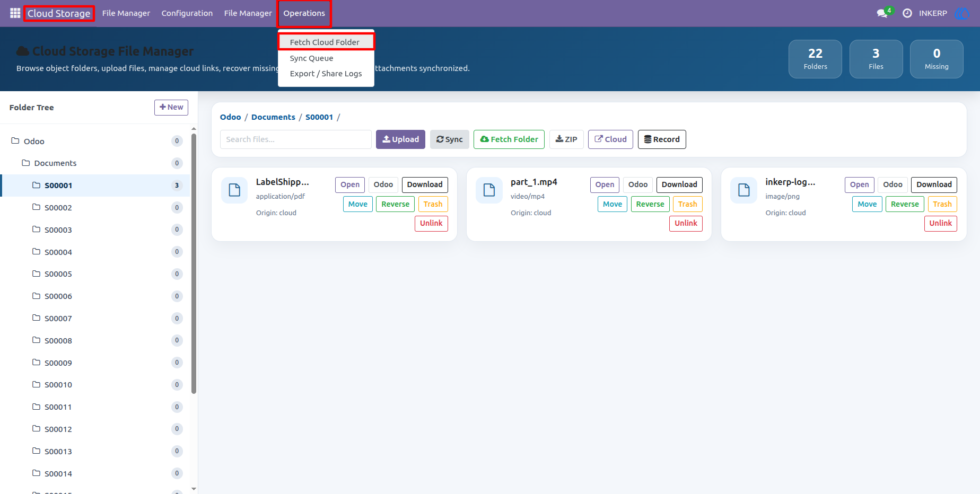Download folder as ZIP

click(x=566, y=139)
